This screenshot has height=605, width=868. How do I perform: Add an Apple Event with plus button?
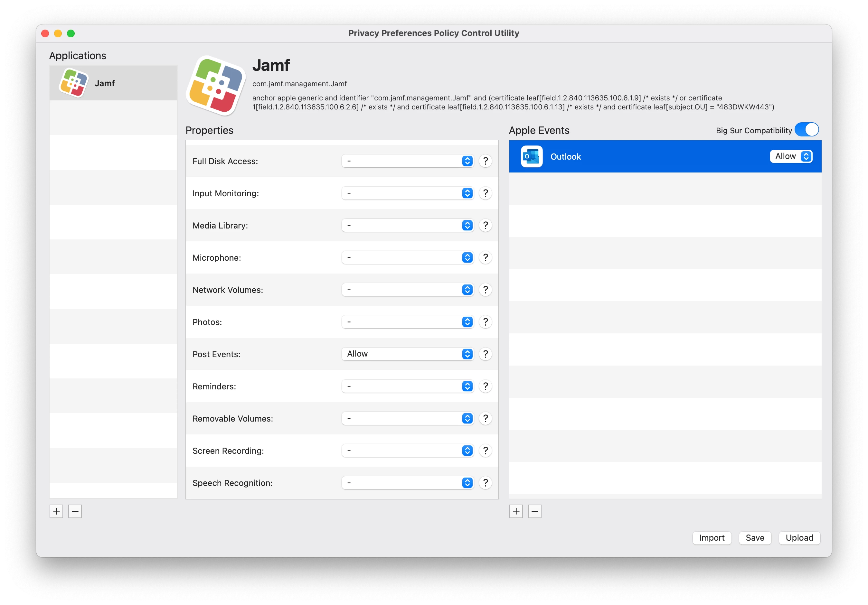[516, 511]
